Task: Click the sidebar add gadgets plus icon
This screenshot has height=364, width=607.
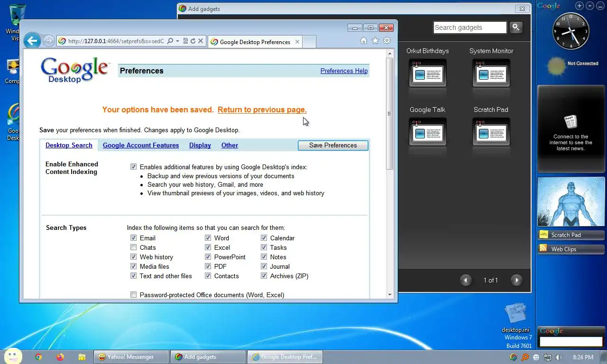Action: pos(579,6)
